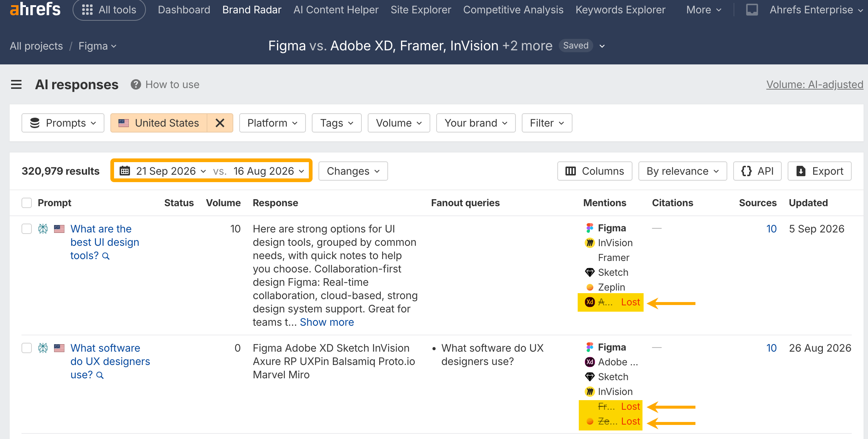Open Keywords Explorer
868x439 pixels.
pyautogui.click(x=620, y=10)
